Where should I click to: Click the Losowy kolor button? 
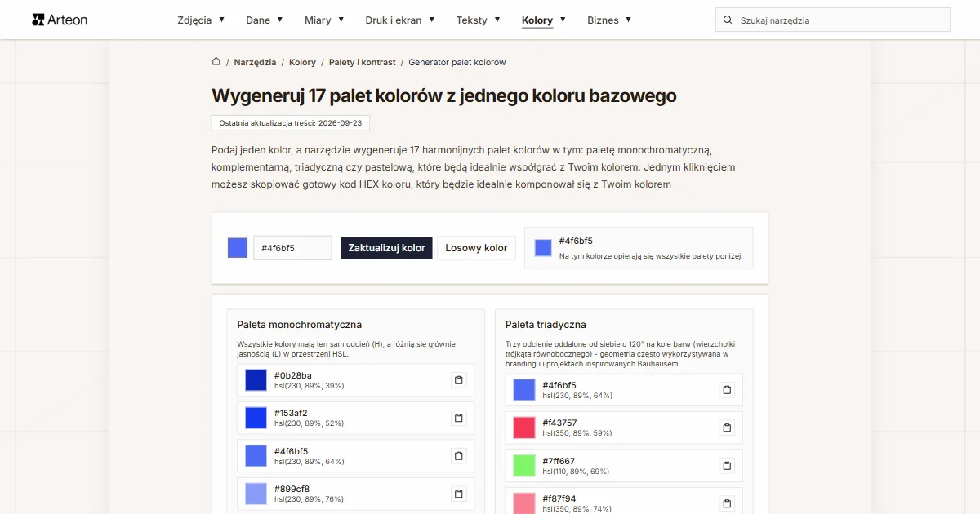click(476, 248)
